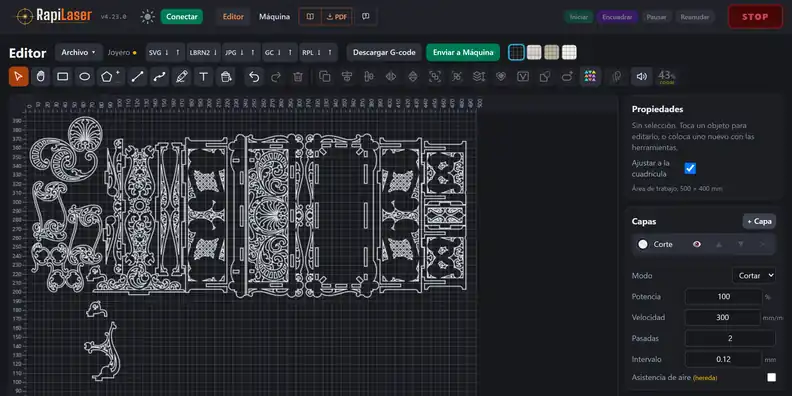Click the RPL down arrow
Image resolution: width=792 pixels, height=396 pixels.
[319, 53]
